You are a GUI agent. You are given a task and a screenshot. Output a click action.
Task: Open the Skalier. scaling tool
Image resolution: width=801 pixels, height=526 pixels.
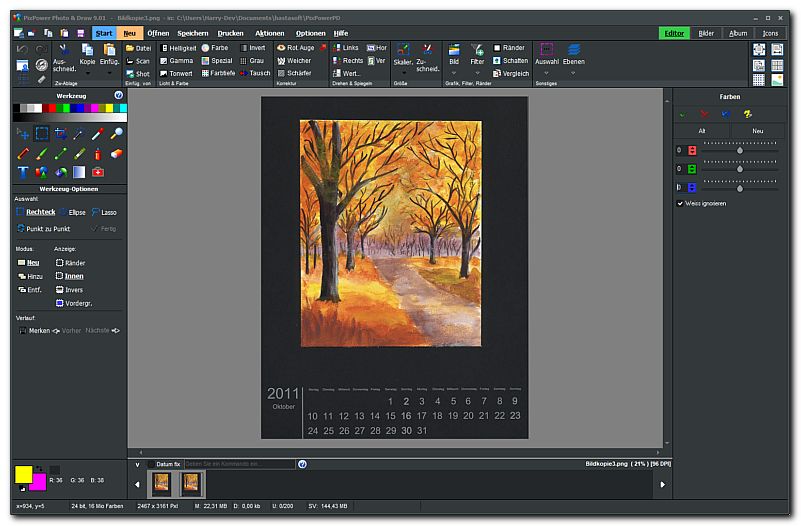point(403,50)
